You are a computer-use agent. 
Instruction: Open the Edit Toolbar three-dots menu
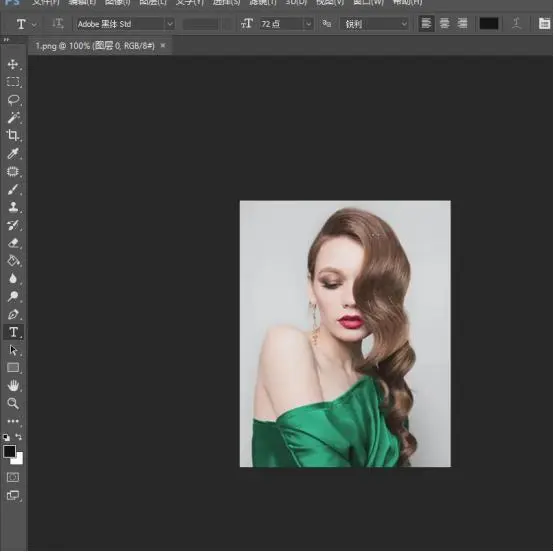pos(13,421)
